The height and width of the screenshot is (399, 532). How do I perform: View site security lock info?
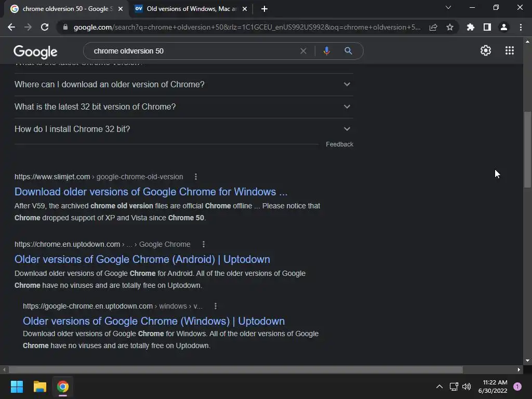65,27
